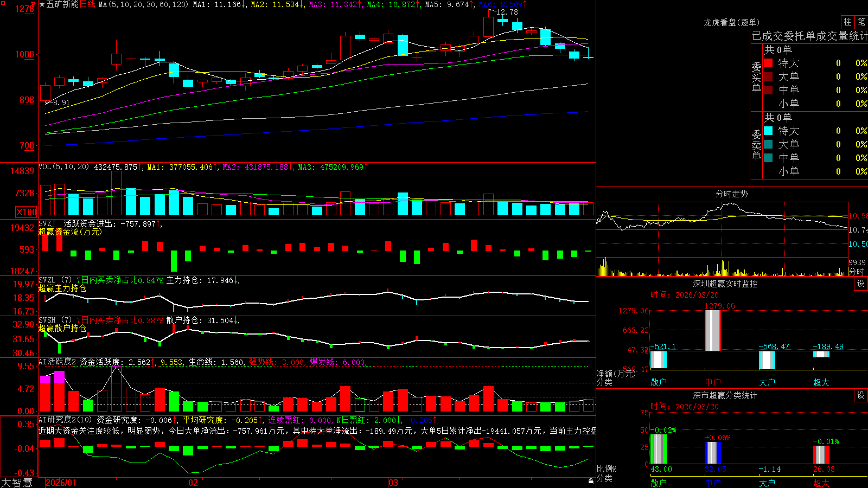Click the 深圳超赢实时监控 panel title
The width and height of the screenshot is (868, 488).
pos(725,284)
